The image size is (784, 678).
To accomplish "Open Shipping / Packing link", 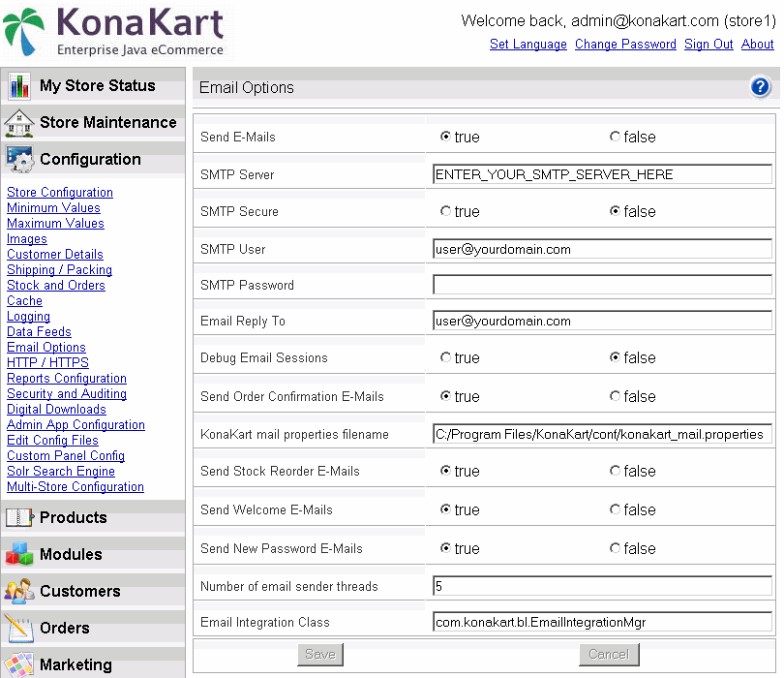I will tap(59, 269).
